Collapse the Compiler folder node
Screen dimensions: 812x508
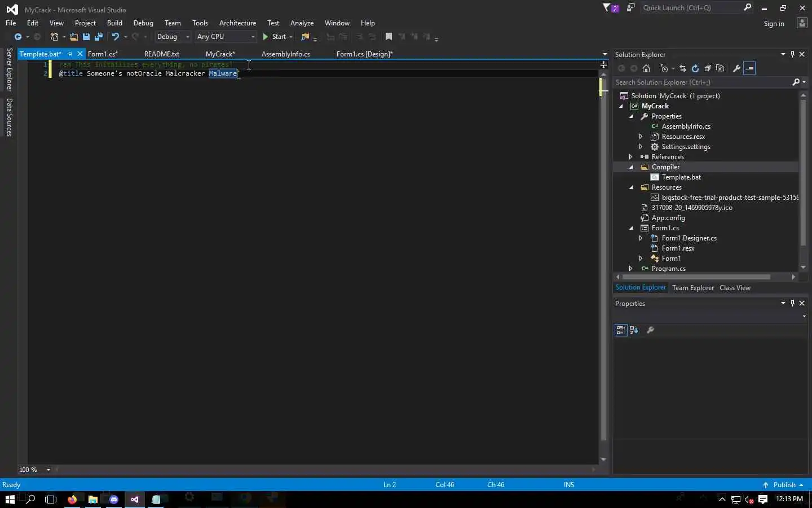click(x=631, y=167)
